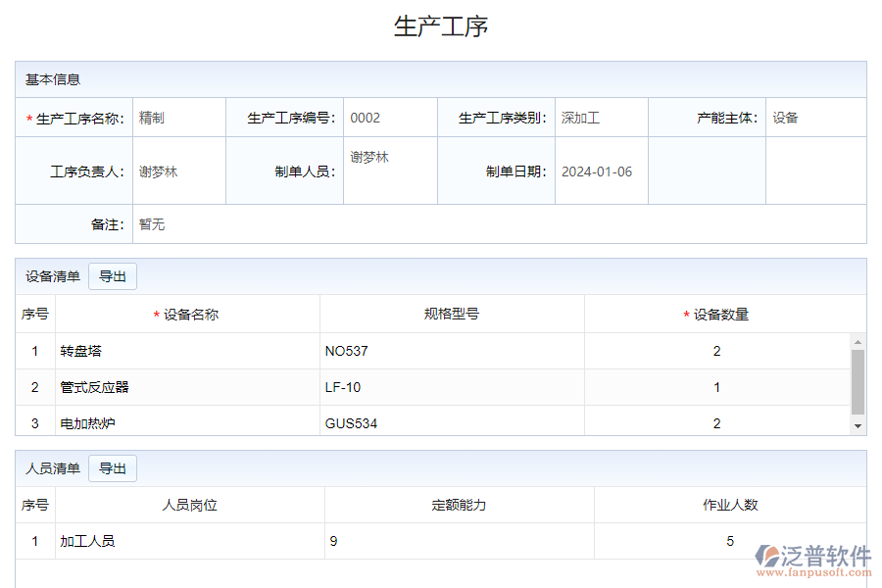This screenshot has width=882, height=588.
Task: Click the export button in 人员清单 section
Action: [x=113, y=468]
